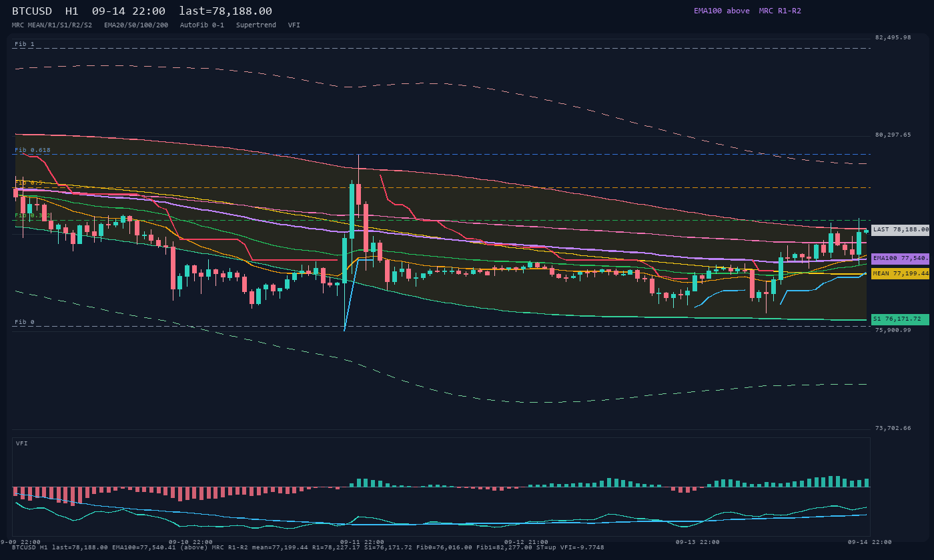Click the Fib 1 level label

(x=25, y=44)
